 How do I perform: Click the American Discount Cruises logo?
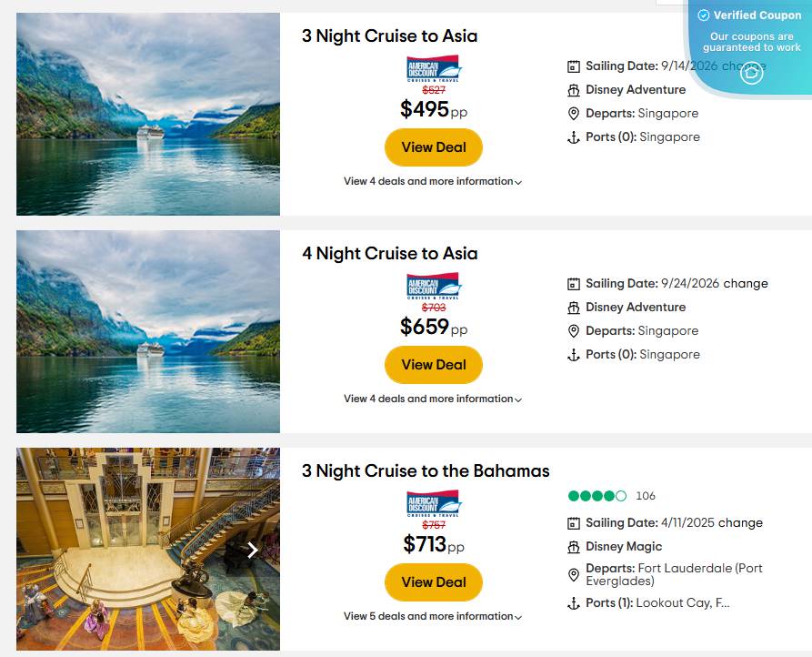(434, 69)
